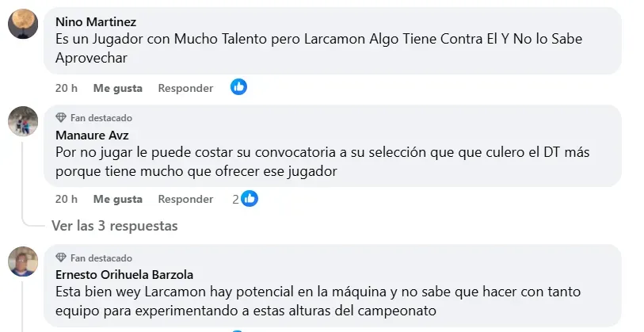Click the 20 h timestamp on Manaure's comment
Image resolution: width=644 pixels, height=332 pixels.
67,199
